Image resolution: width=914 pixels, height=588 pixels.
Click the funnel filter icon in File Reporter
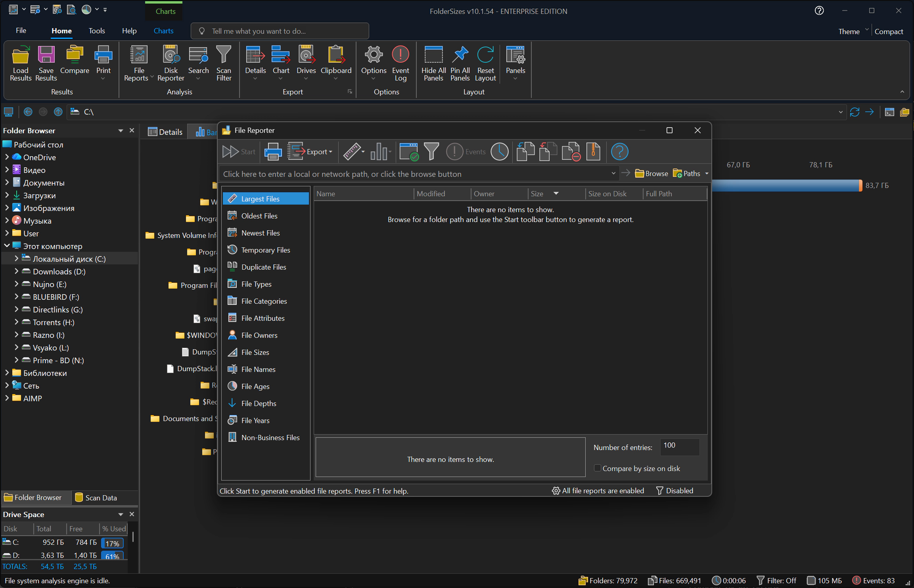pyautogui.click(x=431, y=151)
